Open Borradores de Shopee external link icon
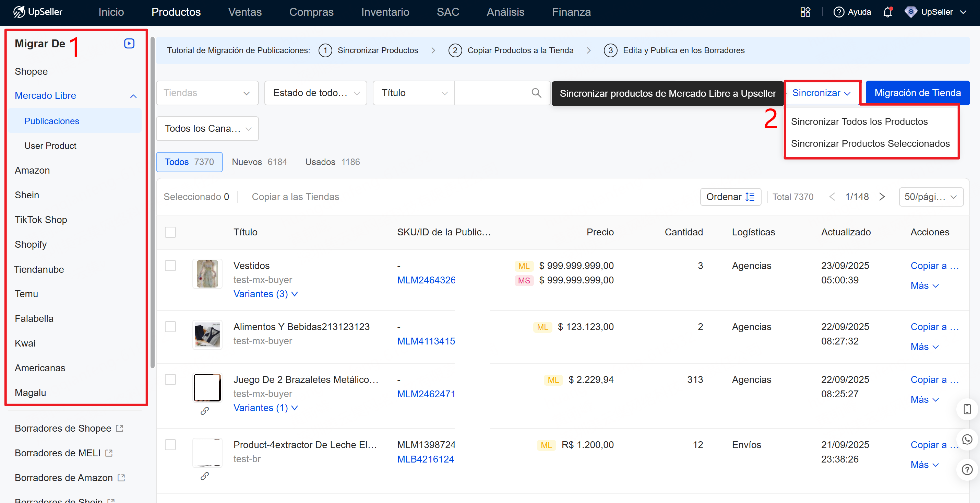The image size is (980, 503). point(119,428)
